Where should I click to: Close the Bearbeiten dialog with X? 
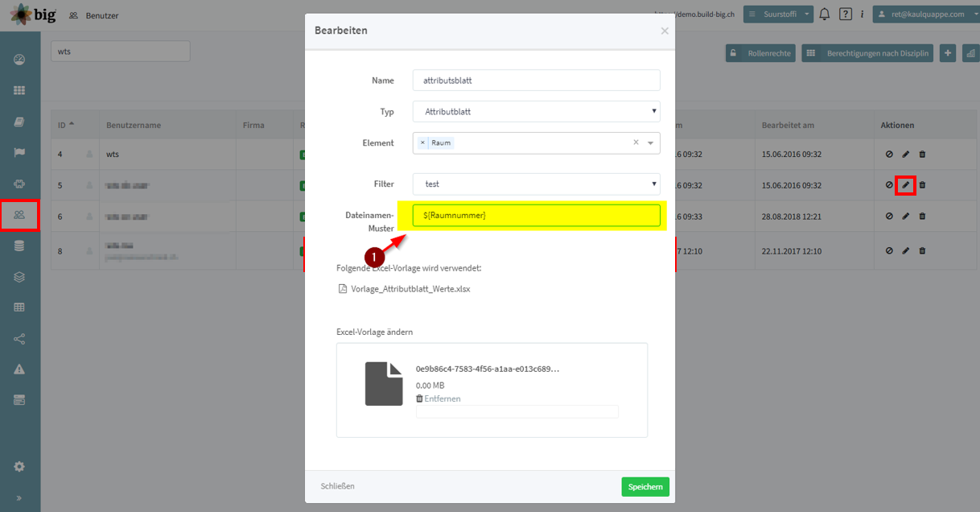pyautogui.click(x=665, y=31)
